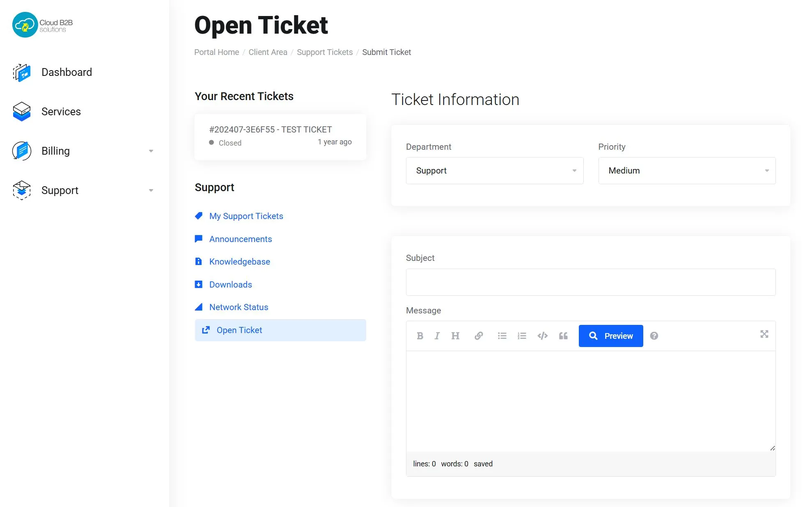This screenshot has width=812, height=507.
Task: Click the tag icon beside My Support Tickets
Action: [x=199, y=216]
